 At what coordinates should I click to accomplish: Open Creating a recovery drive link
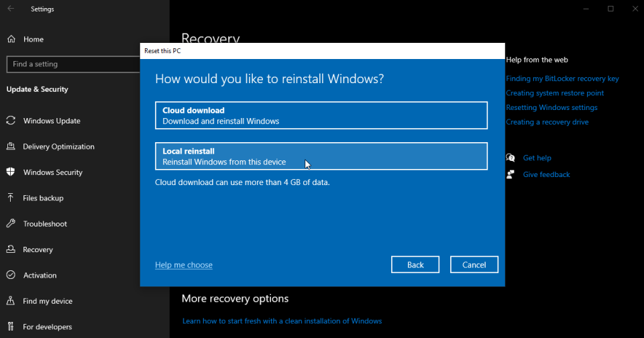point(547,122)
